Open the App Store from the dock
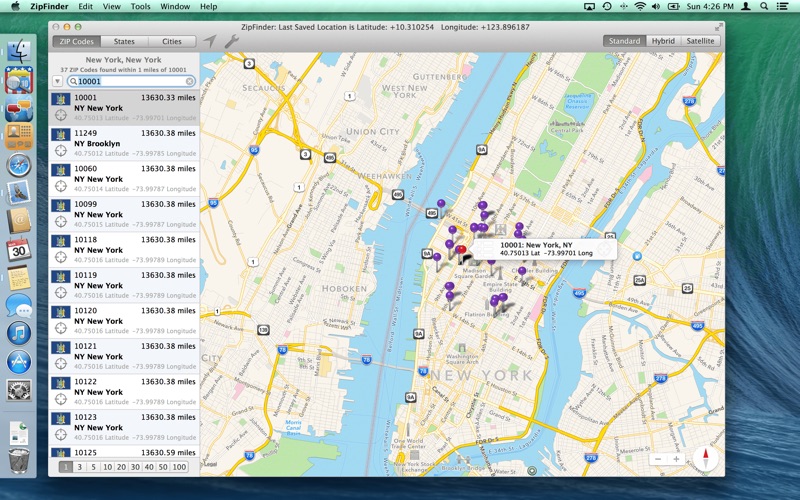 pyautogui.click(x=18, y=362)
